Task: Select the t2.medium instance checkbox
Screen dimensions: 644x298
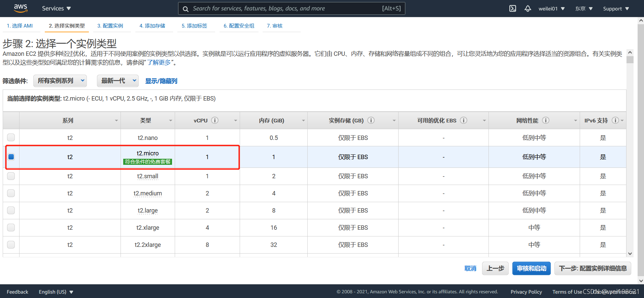Action: (x=11, y=193)
